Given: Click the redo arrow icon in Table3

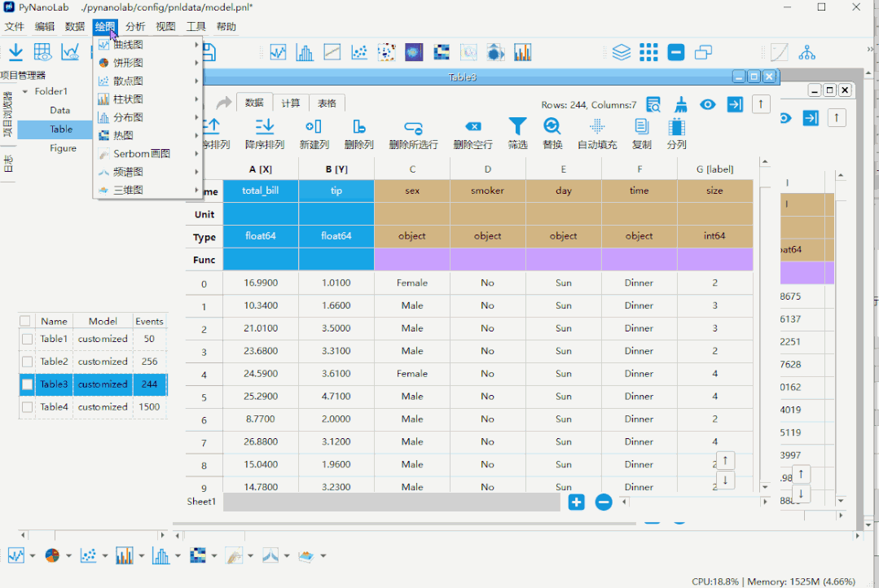Looking at the screenshot, I should click(x=224, y=103).
